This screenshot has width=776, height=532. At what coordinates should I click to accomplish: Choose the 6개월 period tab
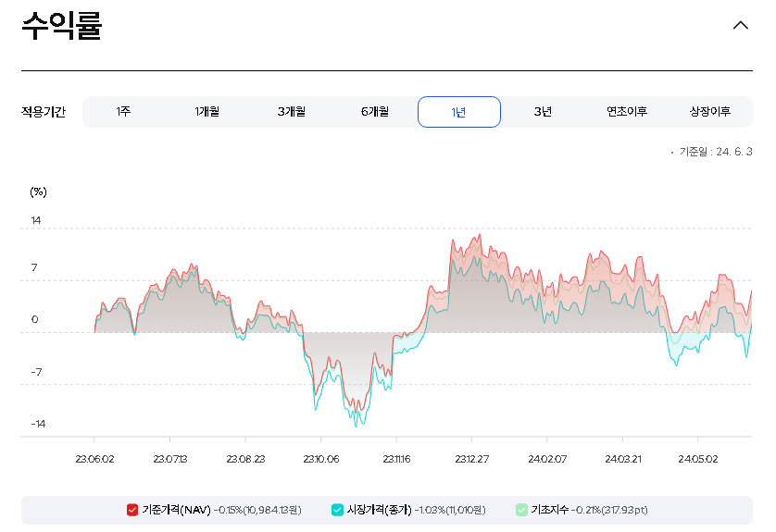click(375, 112)
